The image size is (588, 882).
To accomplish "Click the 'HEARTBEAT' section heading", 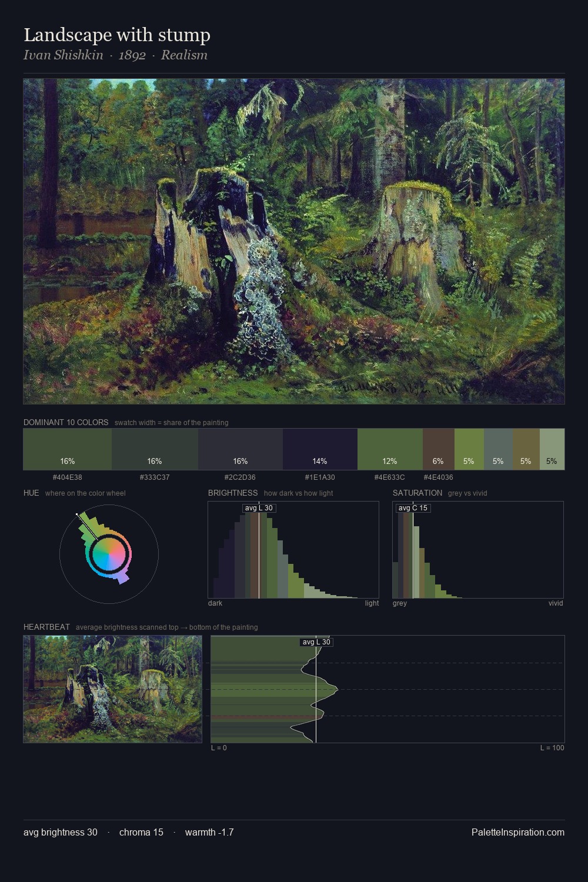I will pos(46,627).
